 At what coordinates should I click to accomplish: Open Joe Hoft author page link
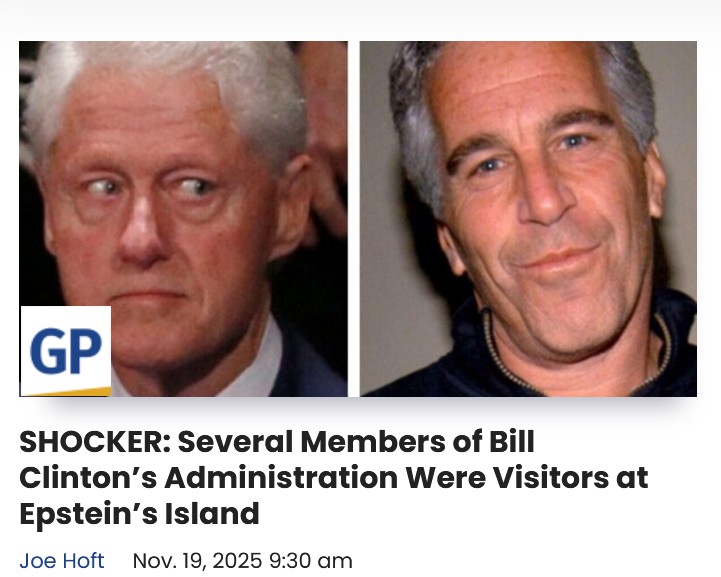click(x=62, y=561)
